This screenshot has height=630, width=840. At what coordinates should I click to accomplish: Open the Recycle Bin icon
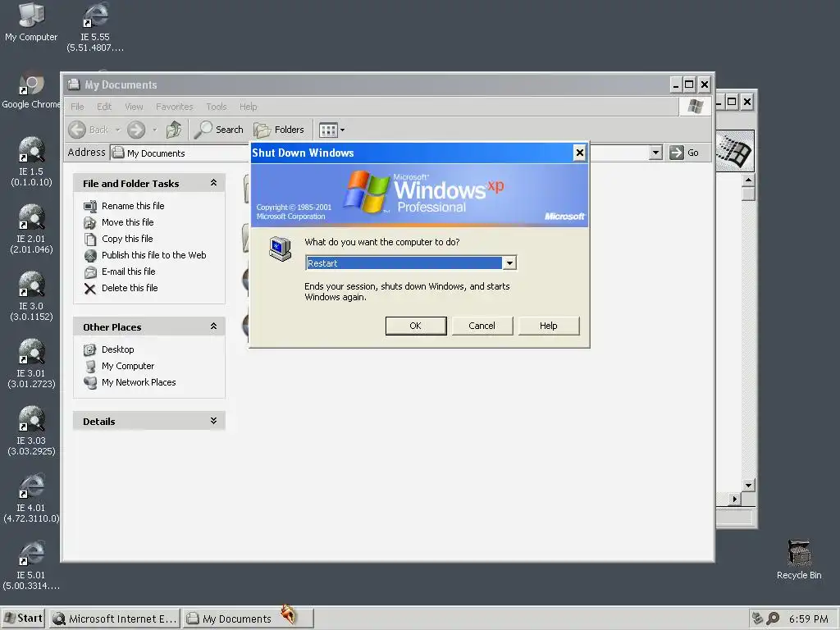click(799, 559)
